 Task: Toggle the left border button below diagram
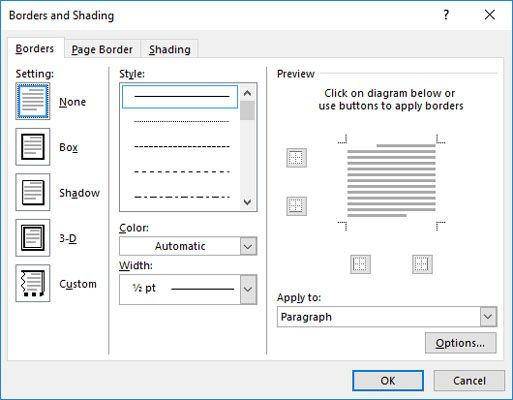click(x=360, y=264)
